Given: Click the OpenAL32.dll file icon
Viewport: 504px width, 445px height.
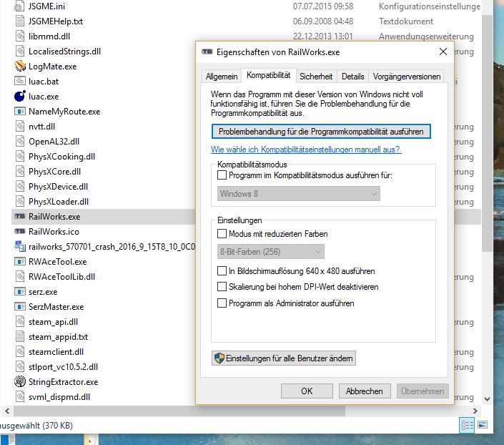Looking at the screenshot, I should pos(19,141).
